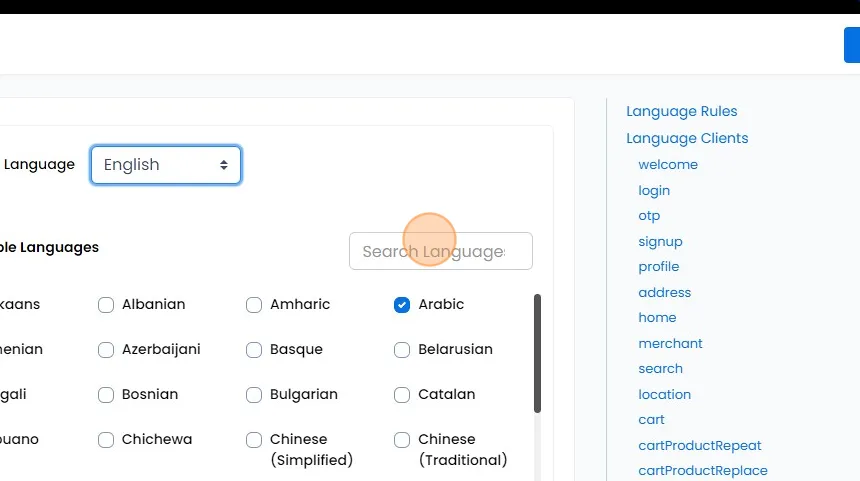Go to the address section link
The width and height of the screenshot is (860, 481).
(x=665, y=292)
